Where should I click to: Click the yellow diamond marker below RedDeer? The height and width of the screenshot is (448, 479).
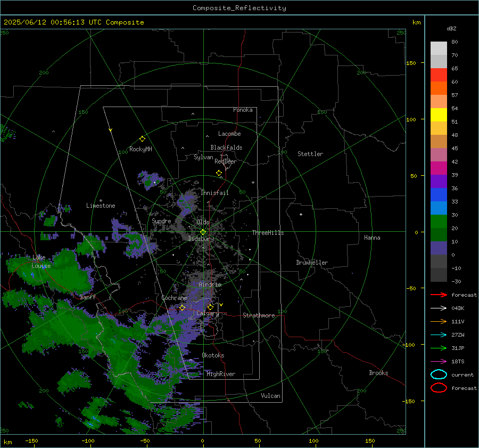[219, 173]
